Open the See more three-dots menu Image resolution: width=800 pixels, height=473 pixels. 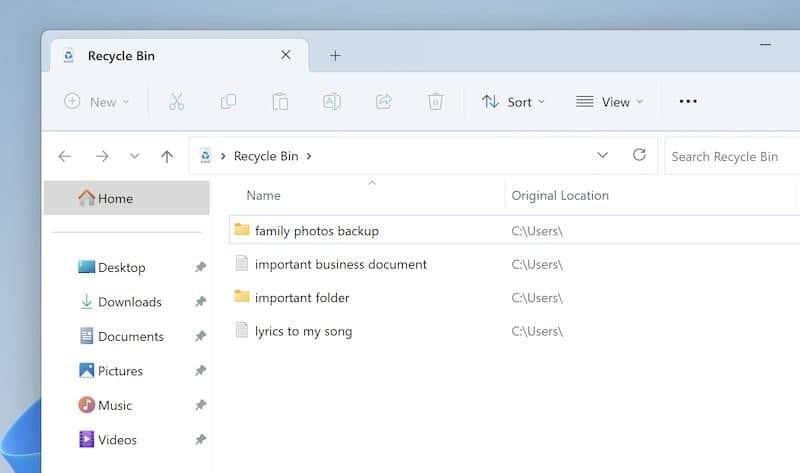coord(688,101)
